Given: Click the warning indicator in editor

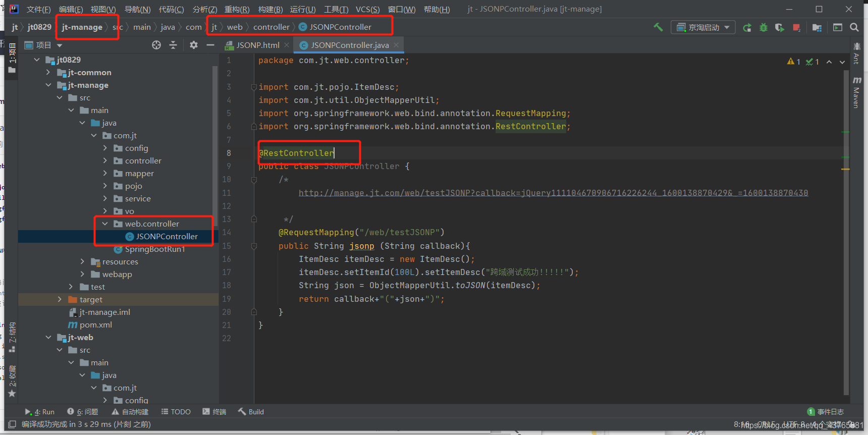Looking at the screenshot, I should 793,62.
